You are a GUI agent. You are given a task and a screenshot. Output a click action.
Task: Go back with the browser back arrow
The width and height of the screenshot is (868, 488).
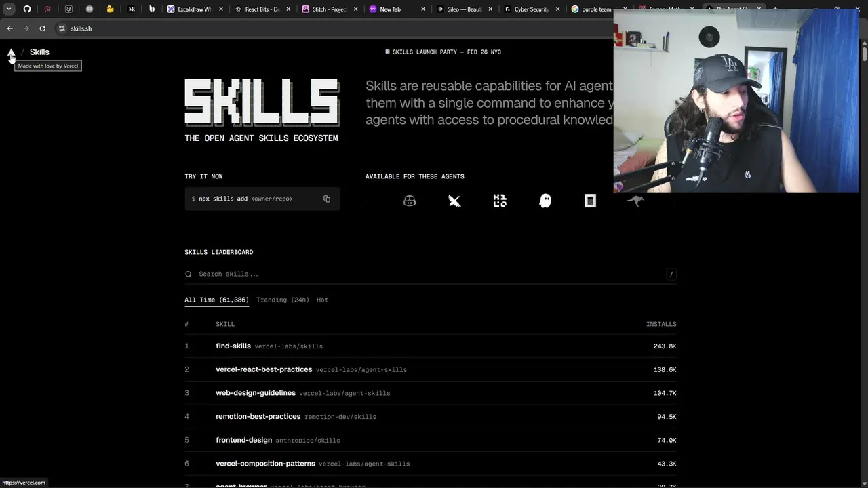click(x=9, y=28)
